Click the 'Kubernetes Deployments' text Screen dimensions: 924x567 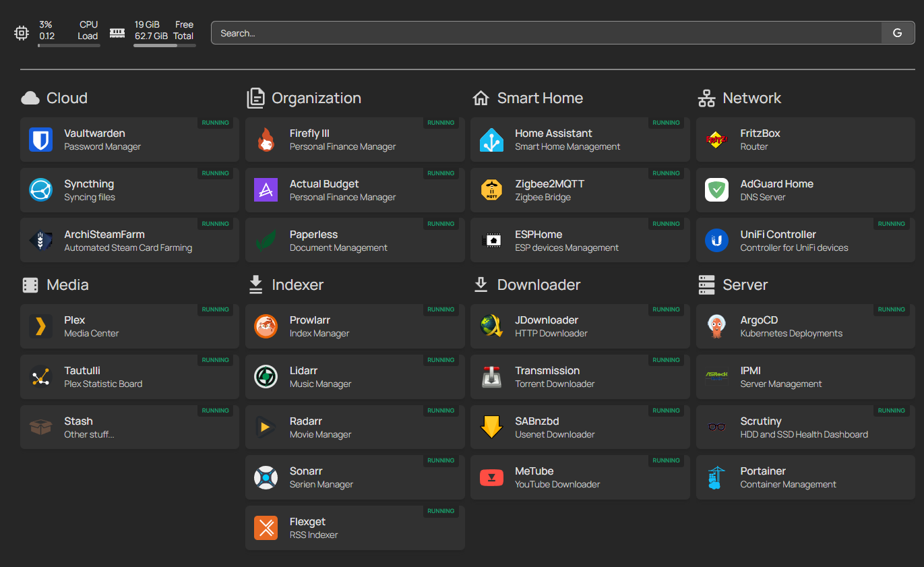pyautogui.click(x=791, y=334)
